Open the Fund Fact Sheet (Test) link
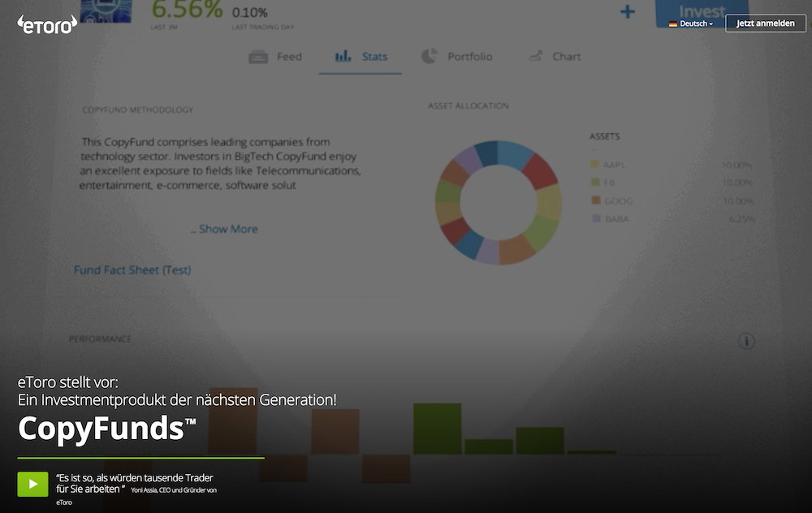812x513 pixels. (132, 269)
